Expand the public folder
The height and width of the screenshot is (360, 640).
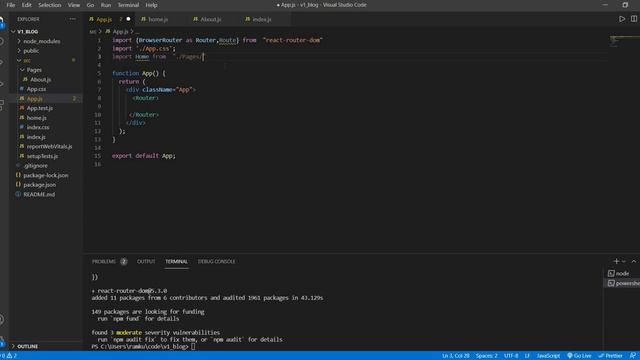31,51
